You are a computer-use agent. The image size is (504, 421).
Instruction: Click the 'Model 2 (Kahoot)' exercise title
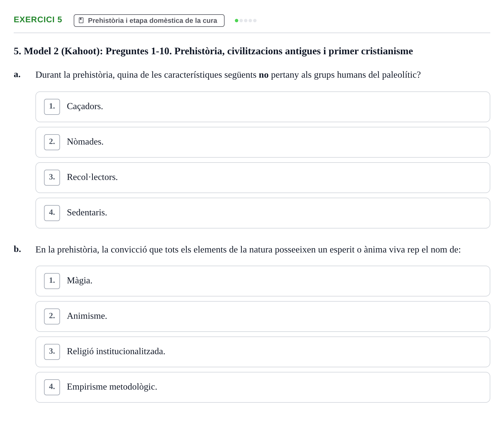tap(213, 51)
